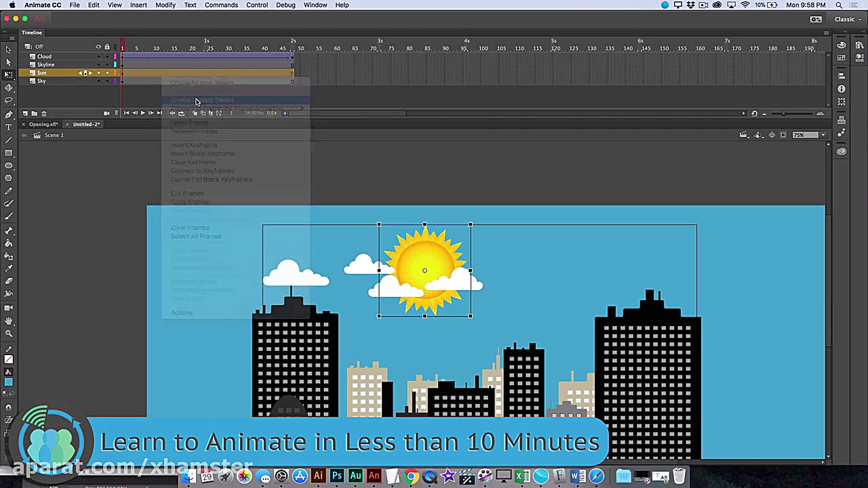Open the Info panel icon
The width and height of the screenshot is (868, 488).
(842, 89)
